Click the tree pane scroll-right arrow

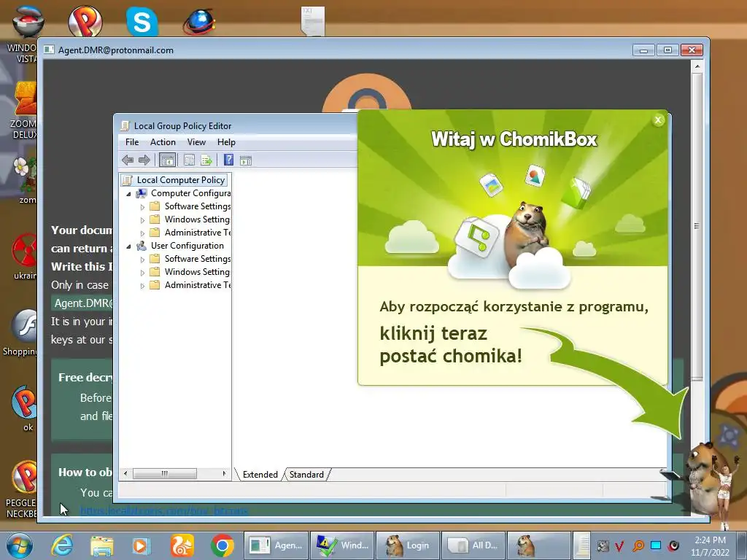(224, 473)
